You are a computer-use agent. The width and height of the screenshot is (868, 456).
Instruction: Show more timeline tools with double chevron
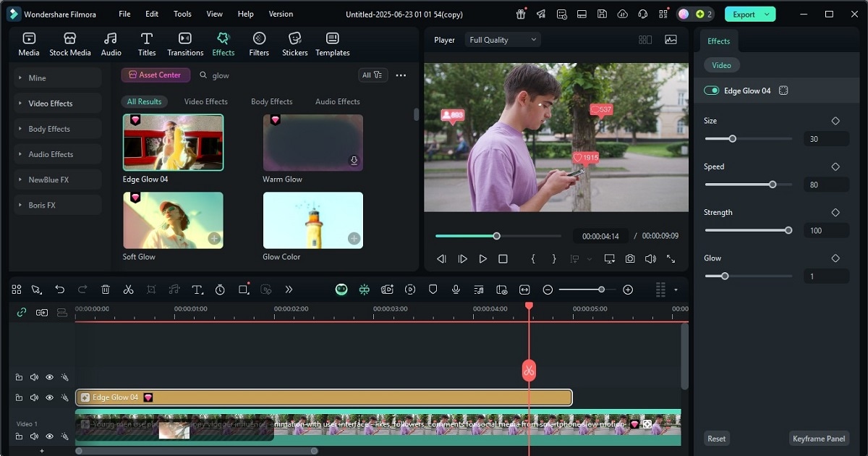click(x=289, y=290)
